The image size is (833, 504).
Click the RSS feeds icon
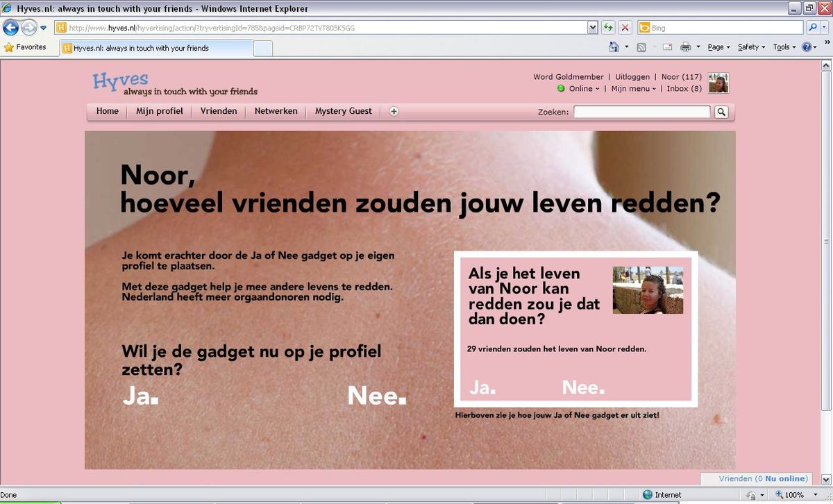pyautogui.click(x=641, y=47)
